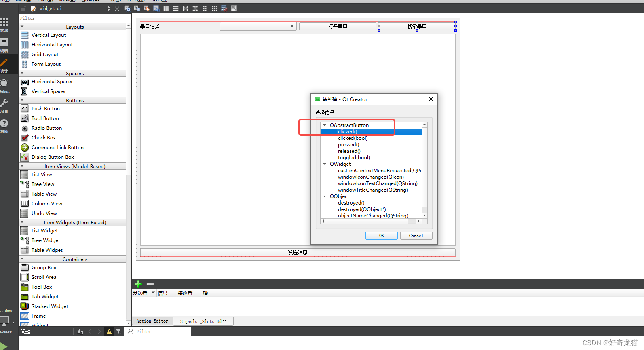Select Push Button in the widget box
The height and width of the screenshot is (350, 644).
(46, 109)
